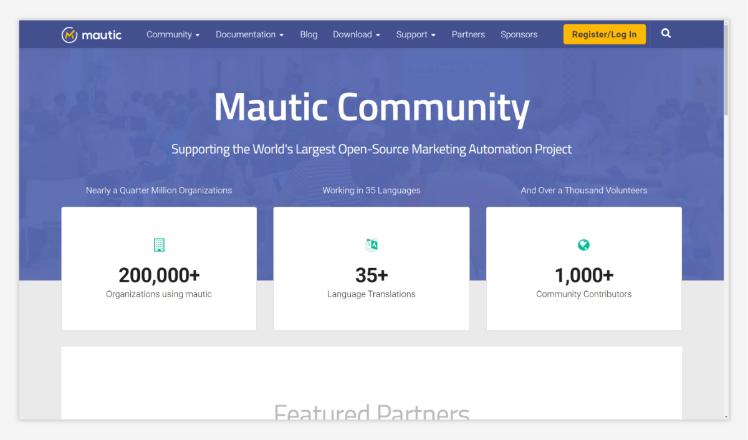Open the search magnifier icon
The width and height of the screenshot is (748, 440).
[666, 33]
